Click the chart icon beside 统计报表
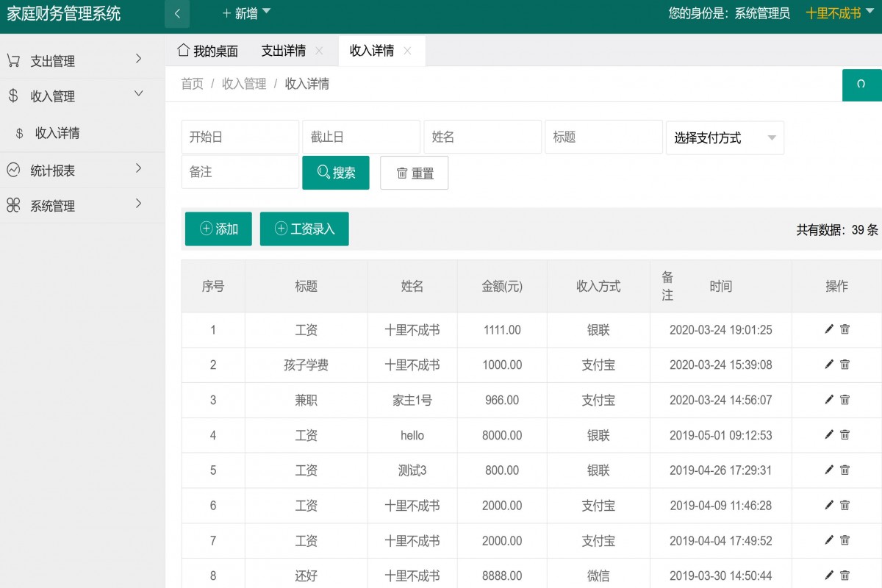This screenshot has width=882, height=588. [13, 170]
